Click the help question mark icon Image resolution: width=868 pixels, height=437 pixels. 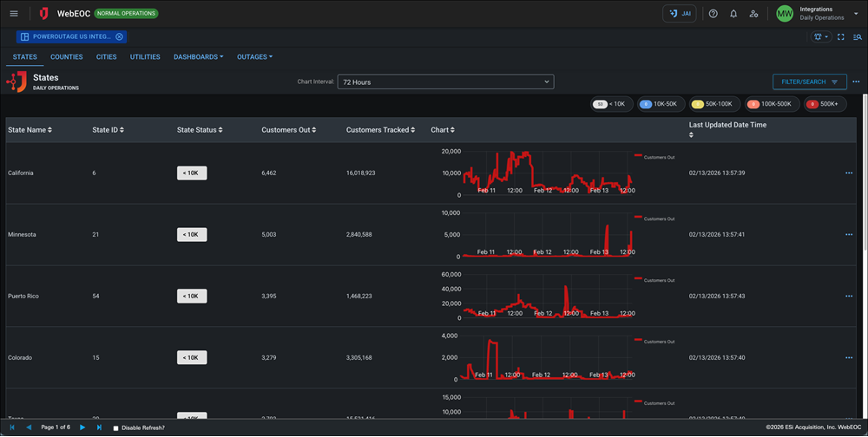click(x=713, y=14)
